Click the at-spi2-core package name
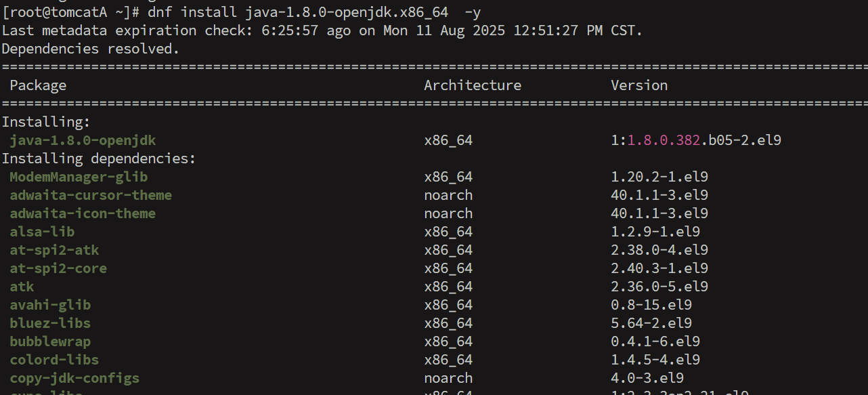Image resolution: width=868 pixels, height=395 pixels. pos(58,268)
